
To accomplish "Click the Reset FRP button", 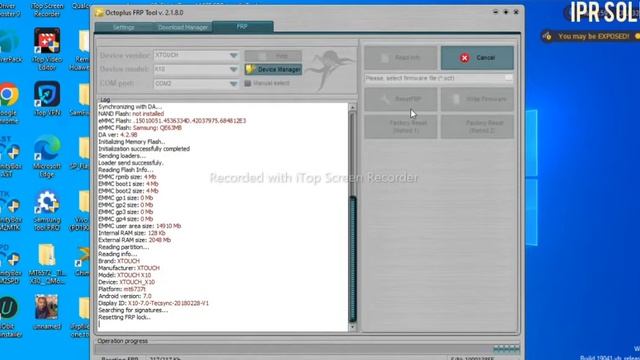I will click(x=400, y=99).
